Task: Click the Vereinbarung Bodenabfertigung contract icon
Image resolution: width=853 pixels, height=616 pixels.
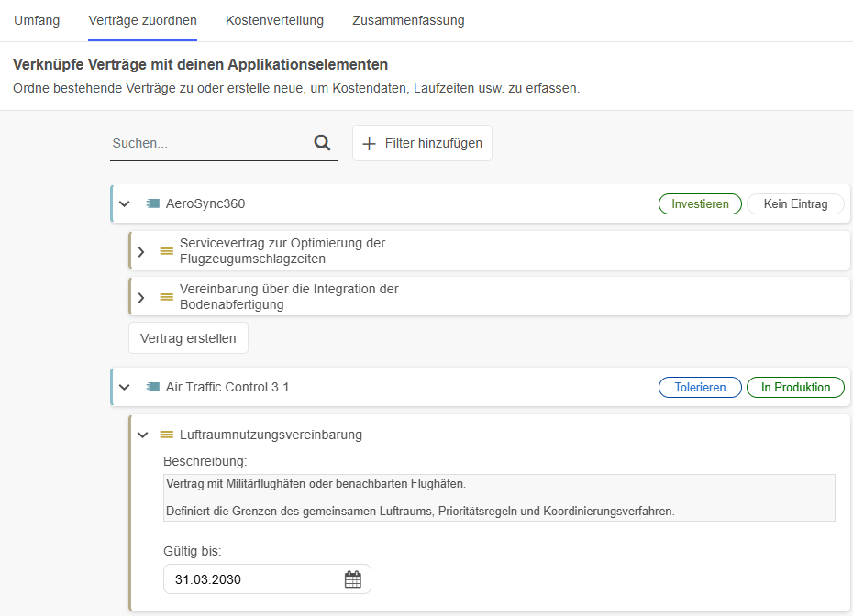Action: click(x=166, y=296)
